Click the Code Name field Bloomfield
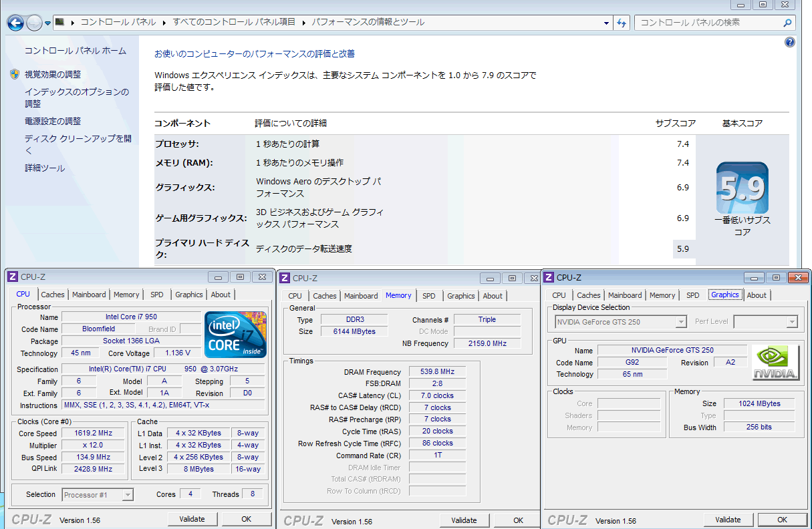Image resolution: width=812 pixels, height=529 pixels. pyautogui.click(x=98, y=329)
